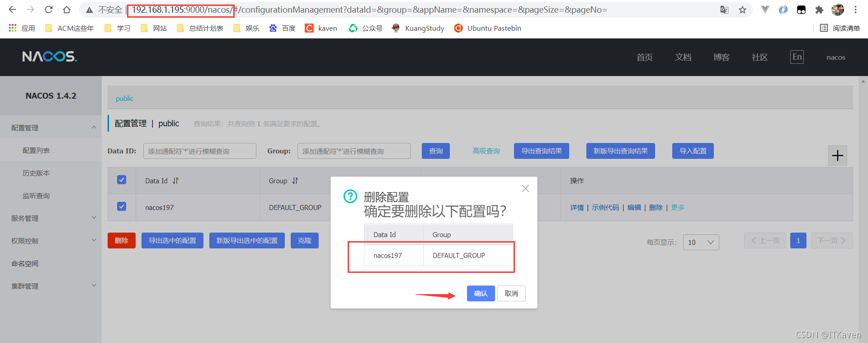Click the translate page icon in address bar
Viewport: 868px width, 343px height.
point(724,10)
